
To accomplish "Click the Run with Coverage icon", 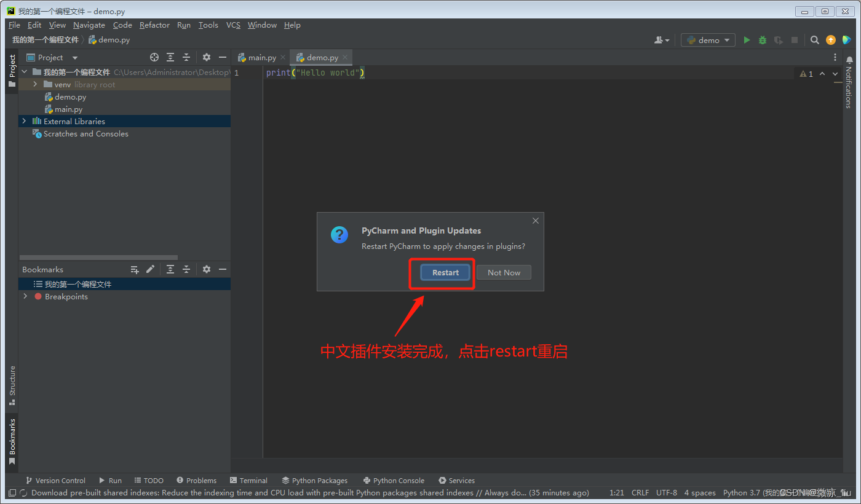I will tap(779, 40).
